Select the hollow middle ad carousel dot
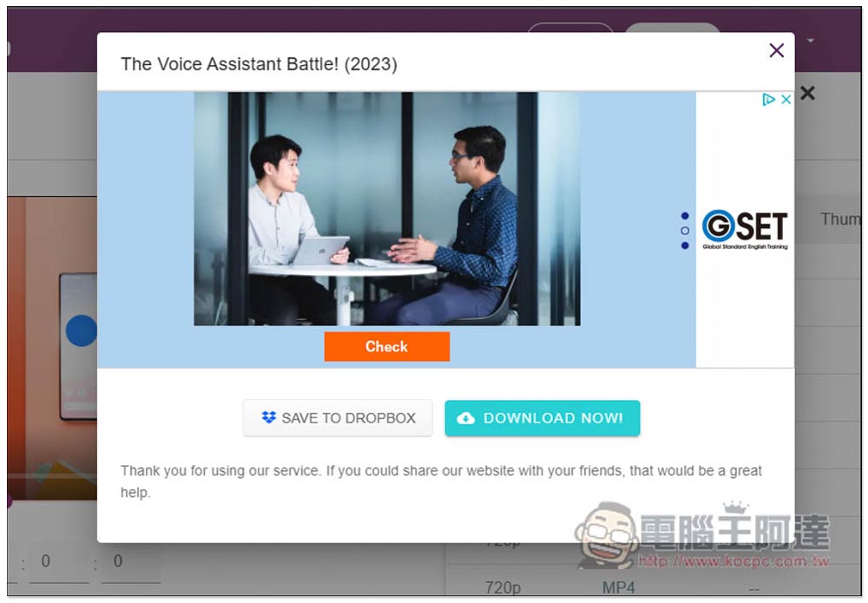The height and width of the screenshot is (603, 868). click(685, 231)
